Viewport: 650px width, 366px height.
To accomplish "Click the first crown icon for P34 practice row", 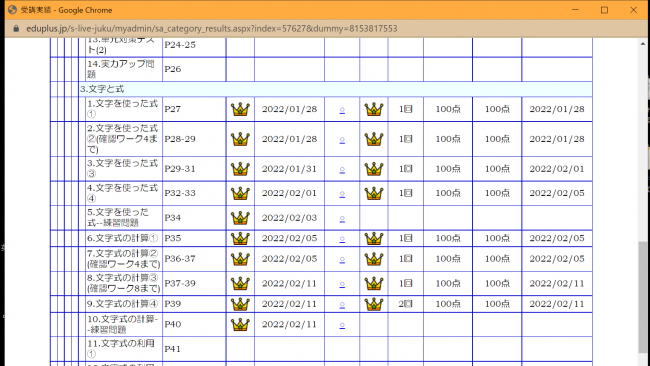I will 240,218.
